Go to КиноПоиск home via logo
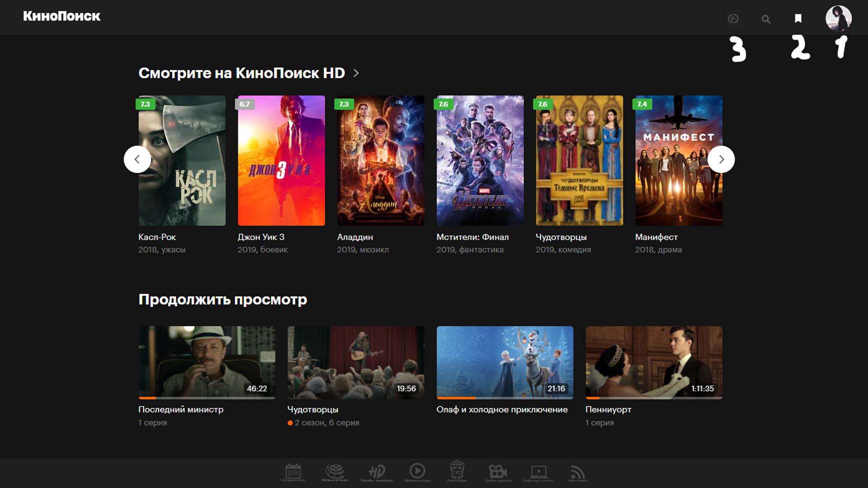This screenshot has width=868, height=488. pos(62,16)
